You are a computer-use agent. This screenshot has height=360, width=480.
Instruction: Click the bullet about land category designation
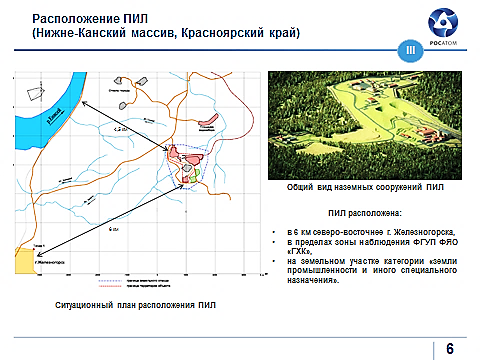coord(372,270)
